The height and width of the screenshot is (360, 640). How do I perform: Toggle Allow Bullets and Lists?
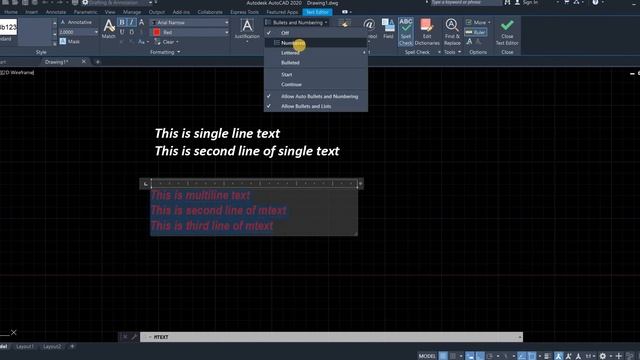point(316,106)
